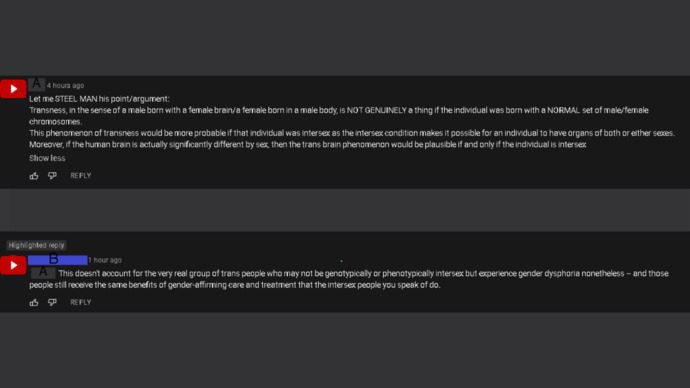Reply to the 1 hour ago comment

[81, 302]
